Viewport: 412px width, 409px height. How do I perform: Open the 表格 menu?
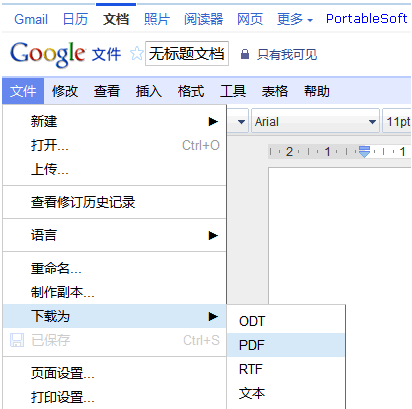[x=275, y=91]
